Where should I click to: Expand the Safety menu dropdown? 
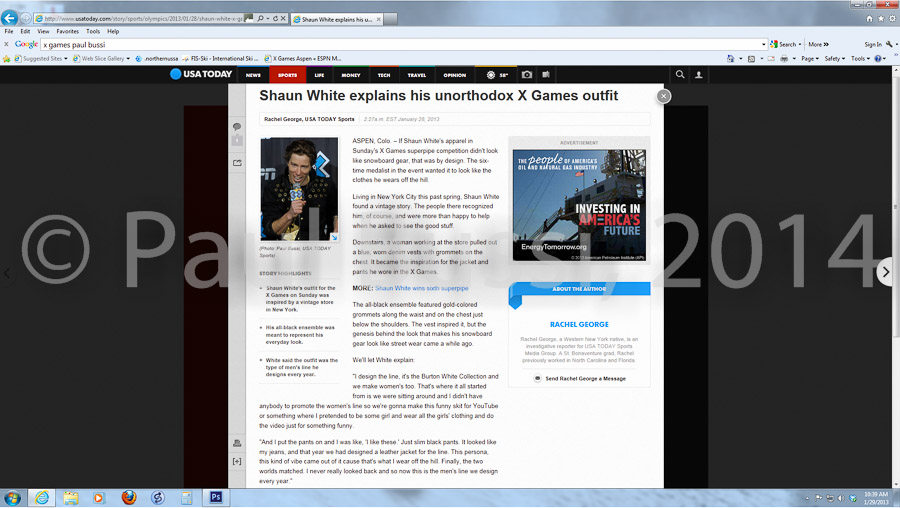[x=835, y=59]
